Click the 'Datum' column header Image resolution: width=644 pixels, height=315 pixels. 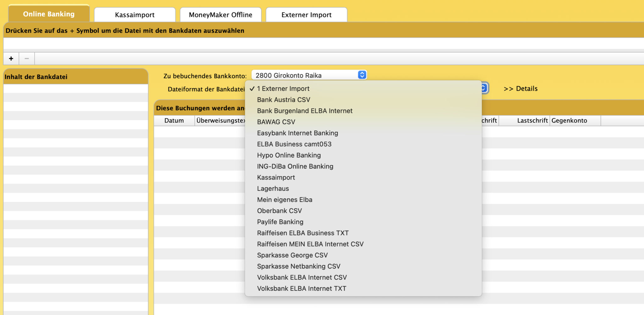tap(175, 120)
